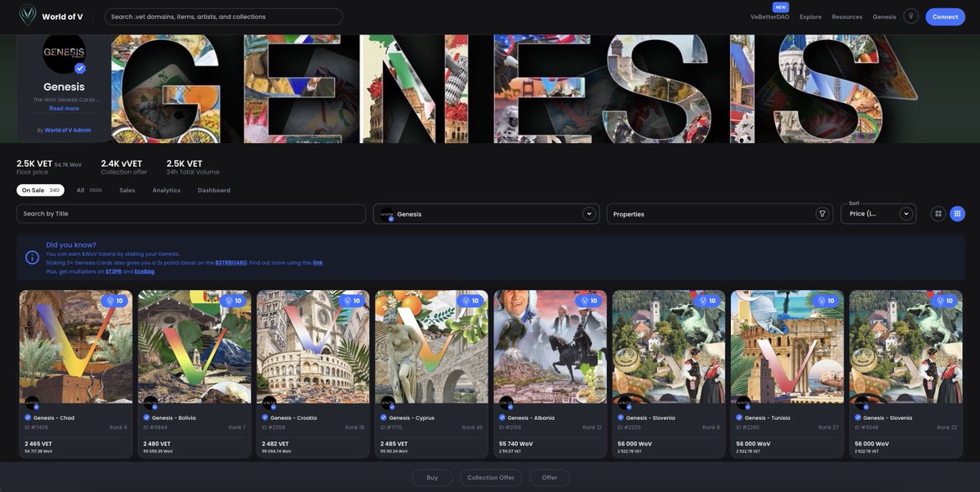Open the Genesis - Albania card image
The width and height of the screenshot is (980, 492).
[550, 347]
